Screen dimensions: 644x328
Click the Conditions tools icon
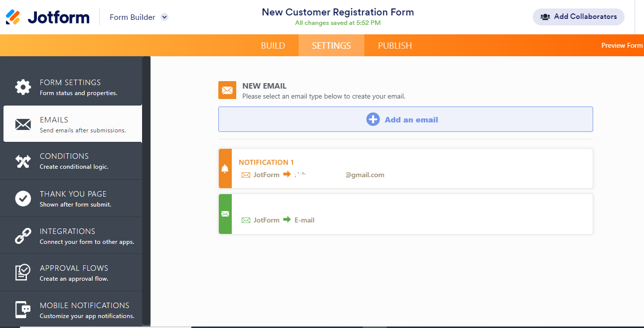23,161
